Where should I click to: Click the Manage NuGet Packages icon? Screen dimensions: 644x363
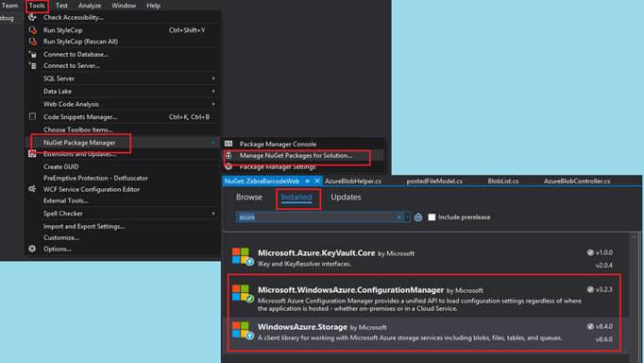click(229, 155)
